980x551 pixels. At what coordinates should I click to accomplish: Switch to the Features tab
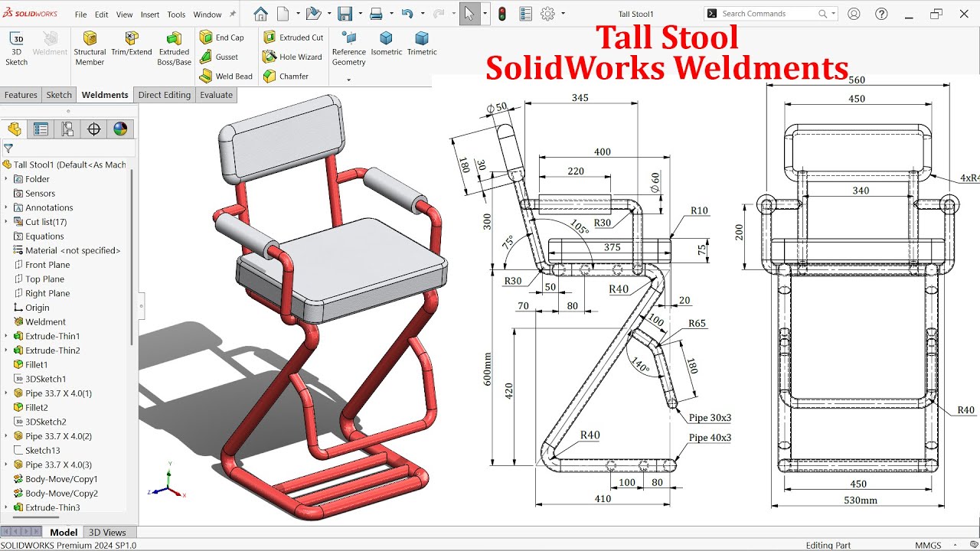point(21,95)
